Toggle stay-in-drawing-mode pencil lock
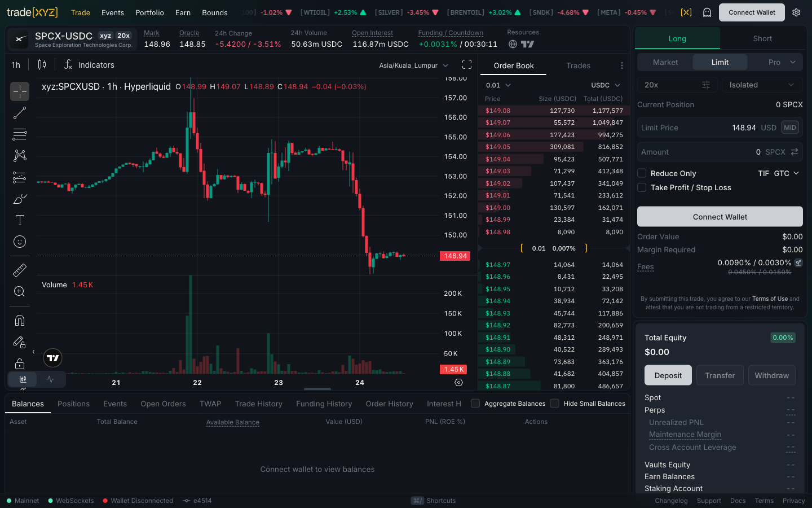 [x=20, y=342]
